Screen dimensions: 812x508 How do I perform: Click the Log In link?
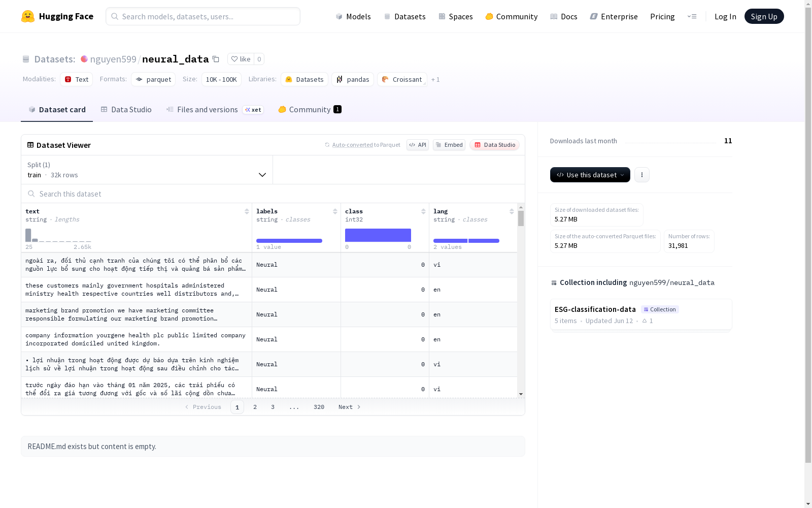pyautogui.click(x=725, y=16)
